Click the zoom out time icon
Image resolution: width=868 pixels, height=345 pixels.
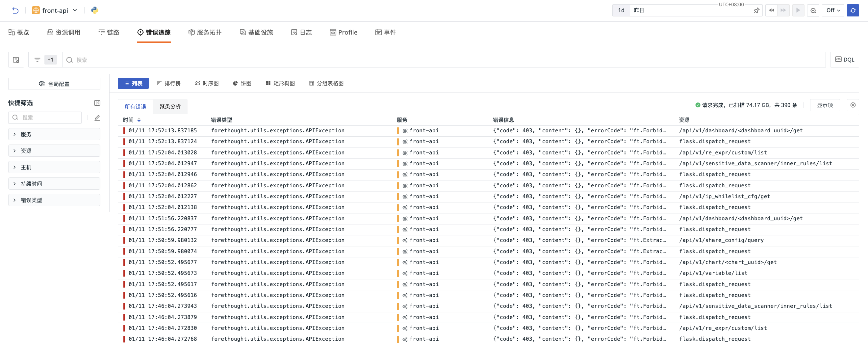(813, 11)
